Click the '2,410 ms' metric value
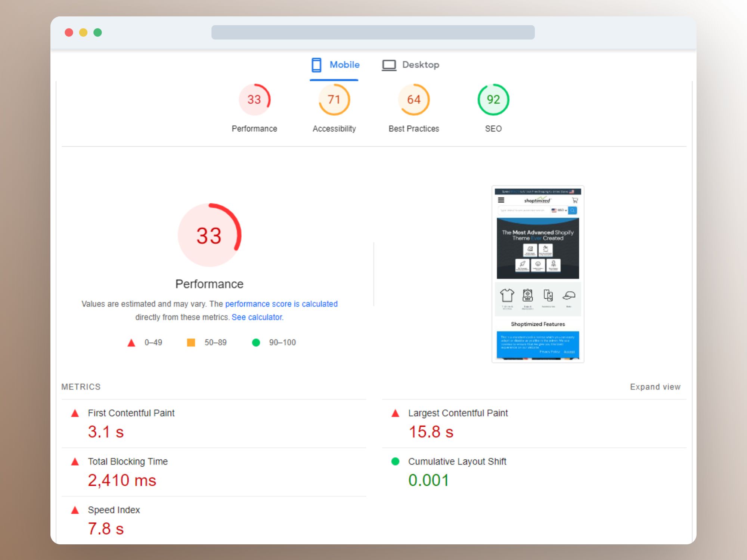 coord(122,480)
